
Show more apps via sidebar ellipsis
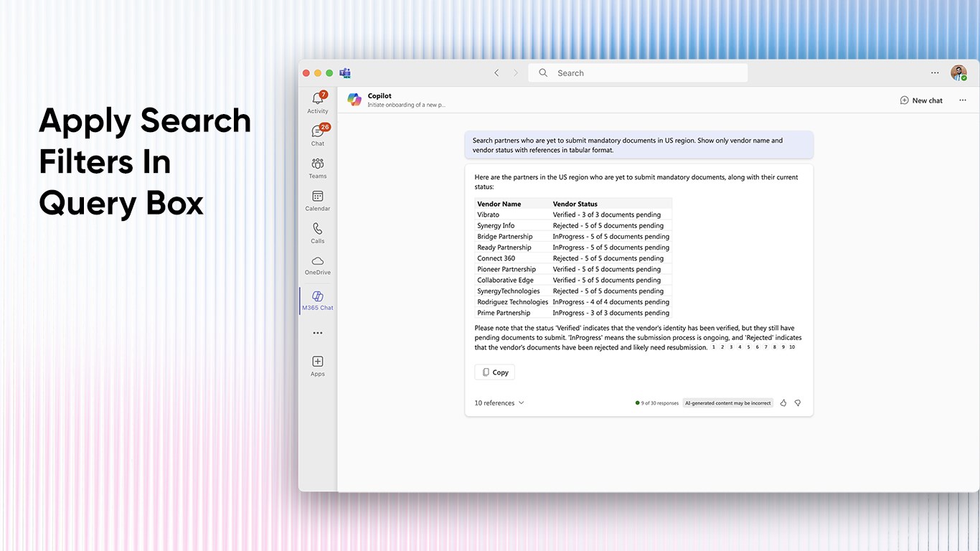318,333
